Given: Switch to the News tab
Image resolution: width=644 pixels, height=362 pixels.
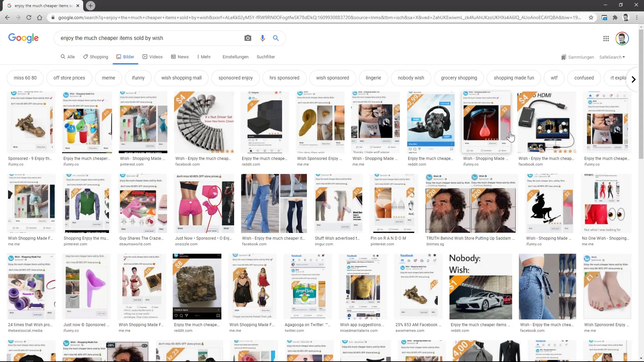Looking at the screenshot, I should click(180, 57).
